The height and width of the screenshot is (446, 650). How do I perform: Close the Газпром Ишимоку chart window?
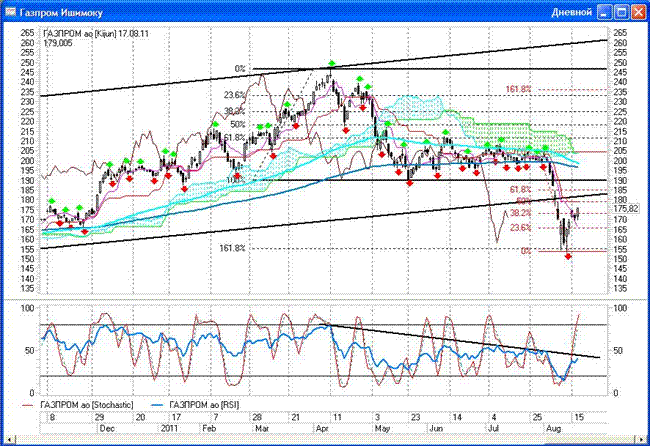(x=638, y=12)
